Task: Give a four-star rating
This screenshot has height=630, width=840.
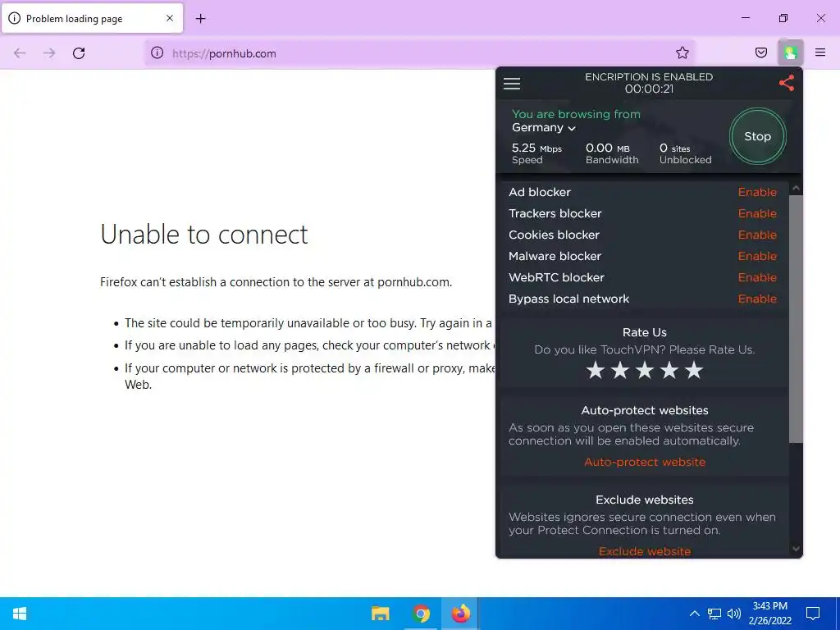Action: click(669, 370)
